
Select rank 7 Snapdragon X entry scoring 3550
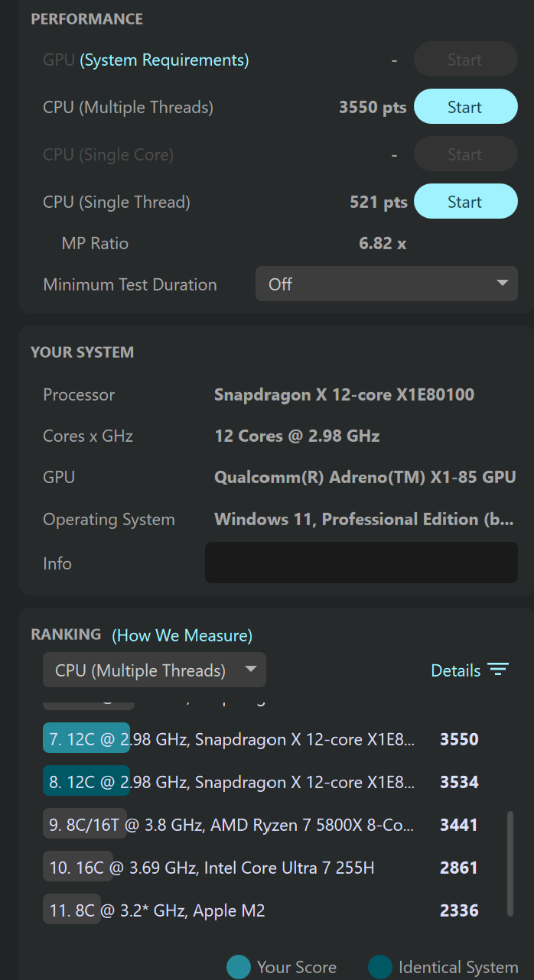(x=260, y=739)
